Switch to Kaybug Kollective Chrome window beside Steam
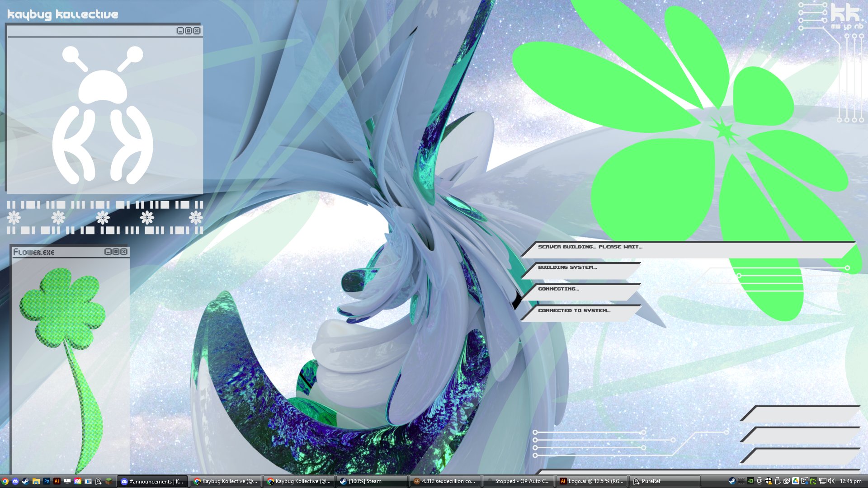This screenshot has width=868, height=488. point(299,481)
